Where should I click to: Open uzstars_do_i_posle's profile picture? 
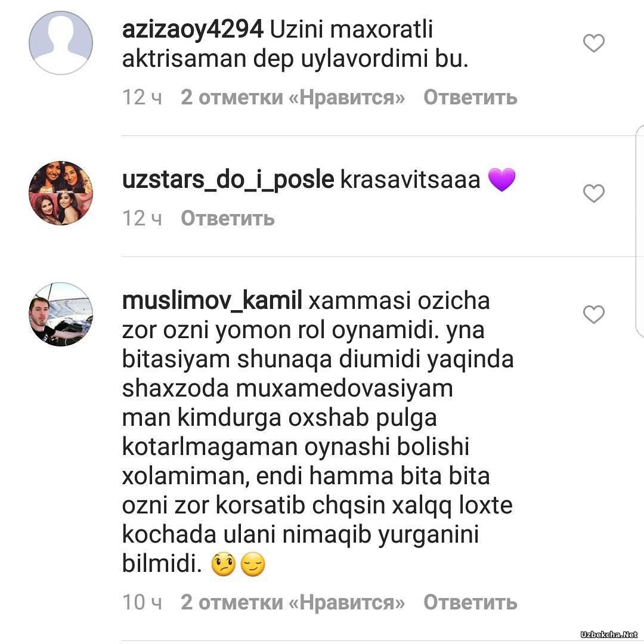(x=61, y=193)
